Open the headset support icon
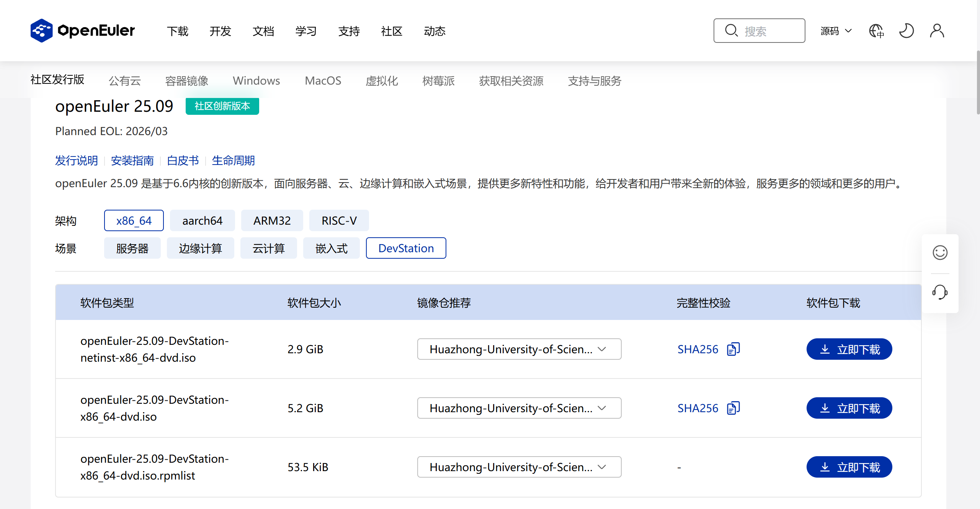 pos(940,292)
